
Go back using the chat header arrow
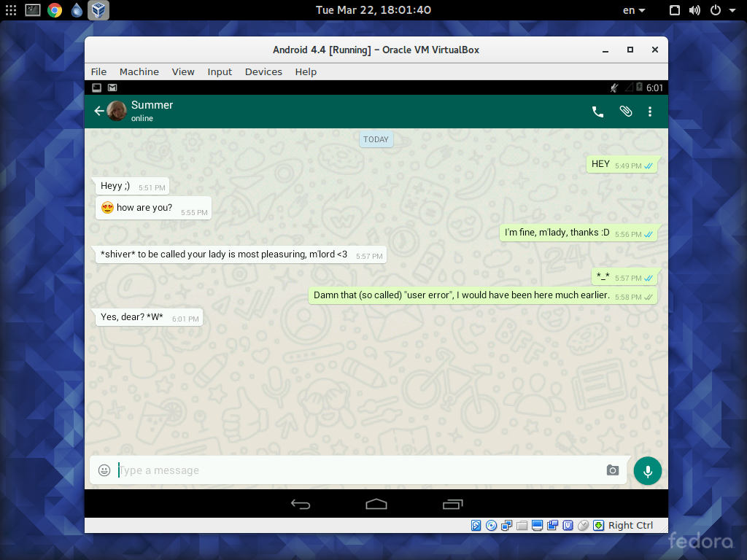click(99, 111)
